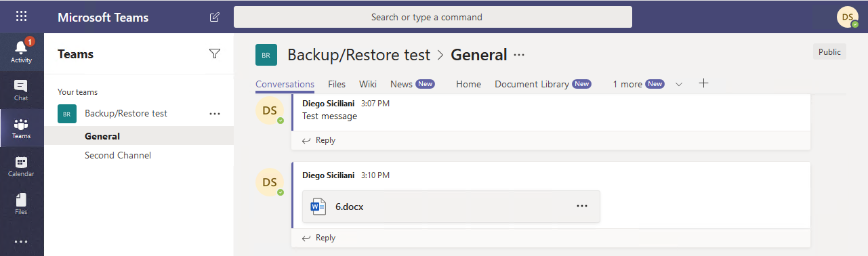Screen dimensions: 868x256
Task: Open the Document Library tab
Action: tap(543, 84)
